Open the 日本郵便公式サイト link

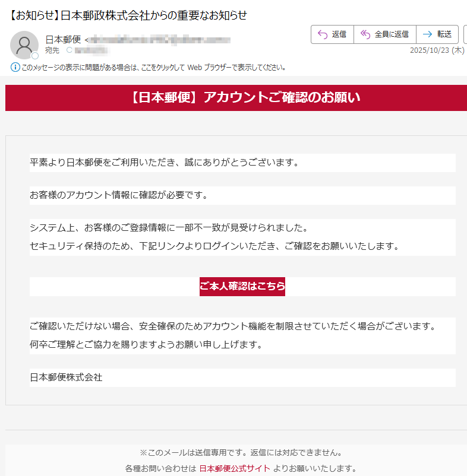[x=235, y=468]
